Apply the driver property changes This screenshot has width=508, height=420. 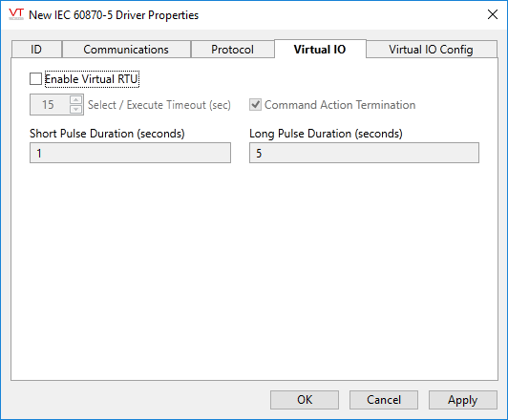pyautogui.click(x=462, y=400)
